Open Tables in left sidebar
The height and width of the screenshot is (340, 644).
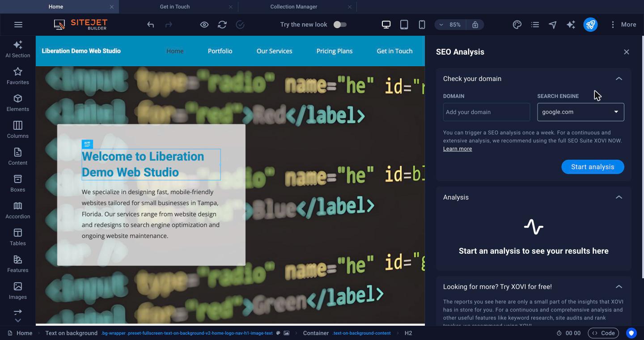point(18,237)
